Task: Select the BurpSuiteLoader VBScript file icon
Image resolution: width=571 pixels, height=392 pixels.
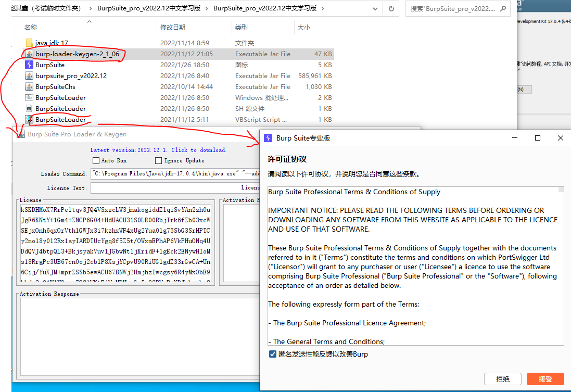Action: coord(30,120)
